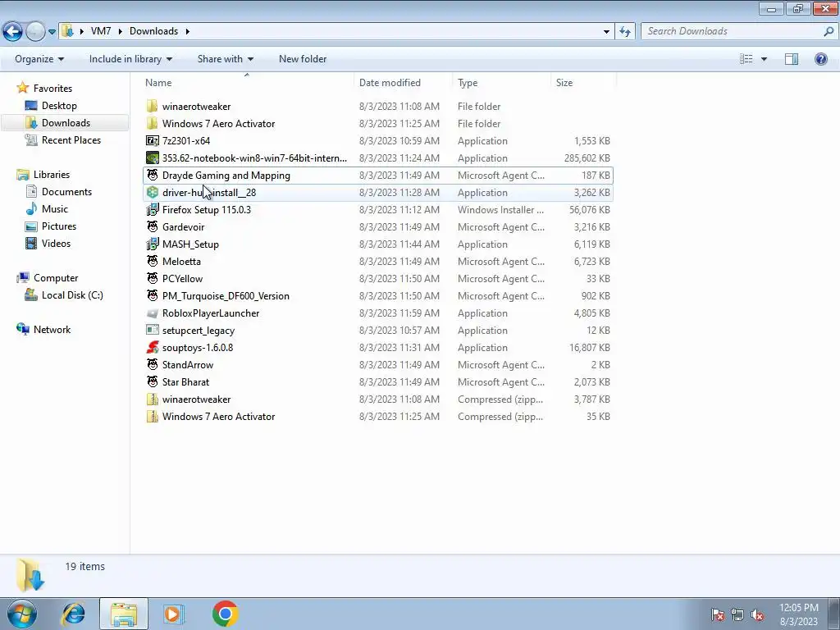Select the MASH_Setup application icon
840x630 pixels.
pos(152,244)
